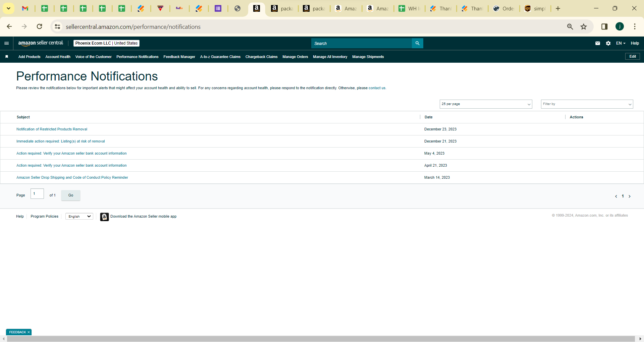
Task: Switch to the Orde tab
Action: pos(503,8)
